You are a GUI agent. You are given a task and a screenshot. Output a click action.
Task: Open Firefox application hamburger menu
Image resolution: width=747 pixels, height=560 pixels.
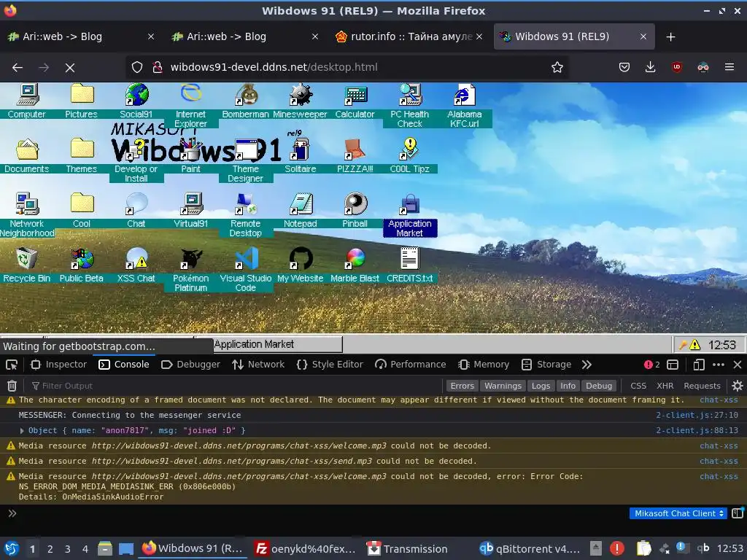[729, 67]
